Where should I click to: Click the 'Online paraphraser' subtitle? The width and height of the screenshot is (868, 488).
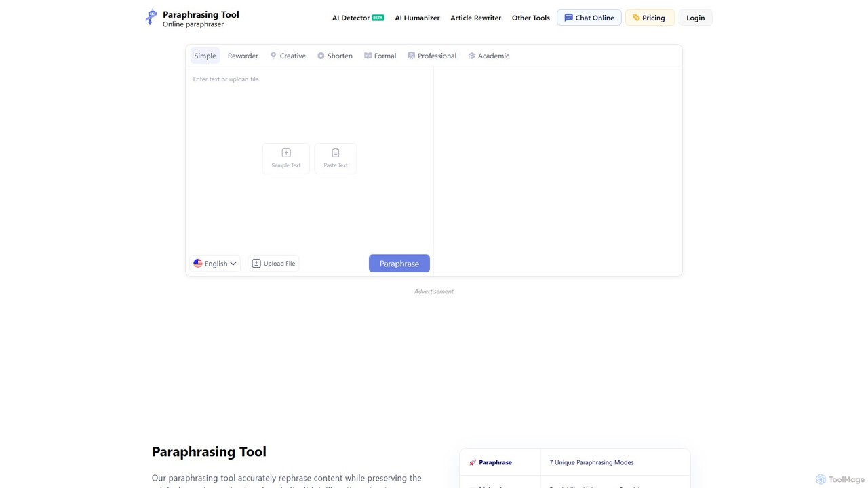coord(193,24)
